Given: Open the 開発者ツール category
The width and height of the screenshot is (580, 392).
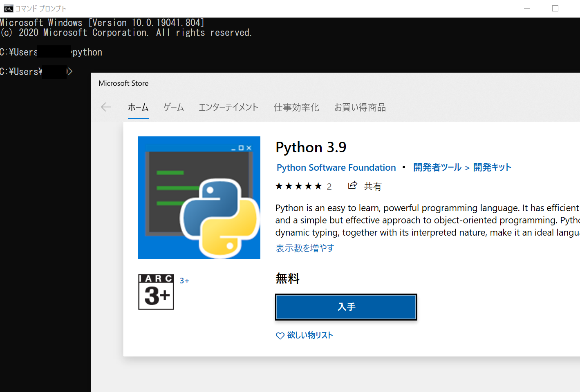Looking at the screenshot, I should (437, 167).
